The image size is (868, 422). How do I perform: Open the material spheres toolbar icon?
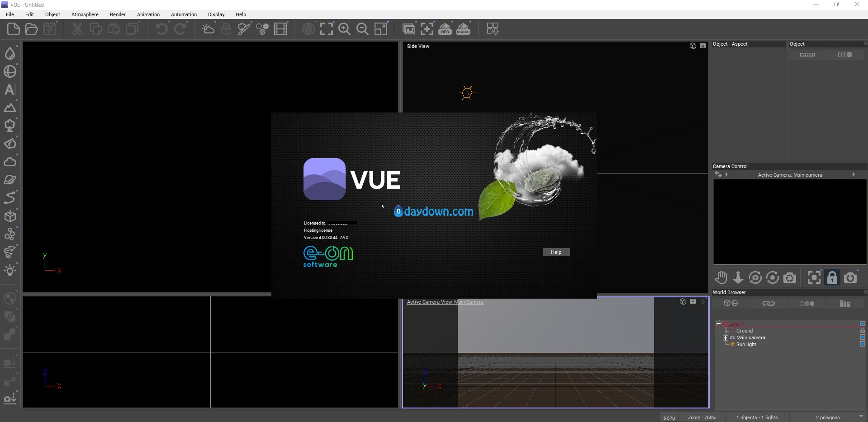click(x=262, y=29)
